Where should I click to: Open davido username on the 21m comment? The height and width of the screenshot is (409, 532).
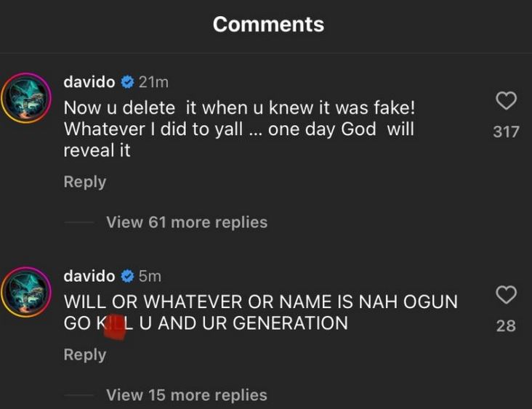point(89,82)
